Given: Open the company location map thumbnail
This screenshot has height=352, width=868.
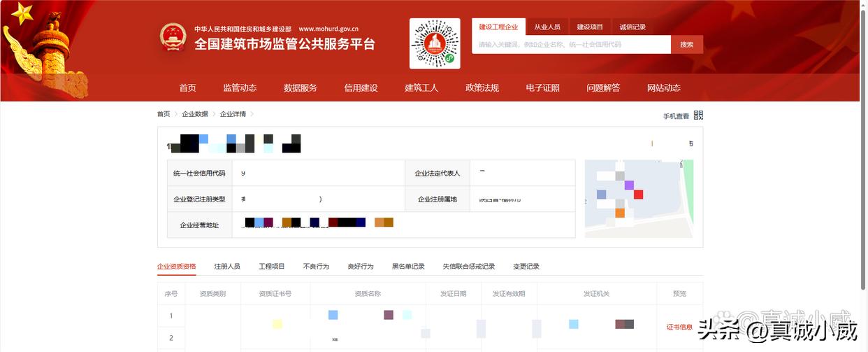Looking at the screenshot, I should coord(639,199).
